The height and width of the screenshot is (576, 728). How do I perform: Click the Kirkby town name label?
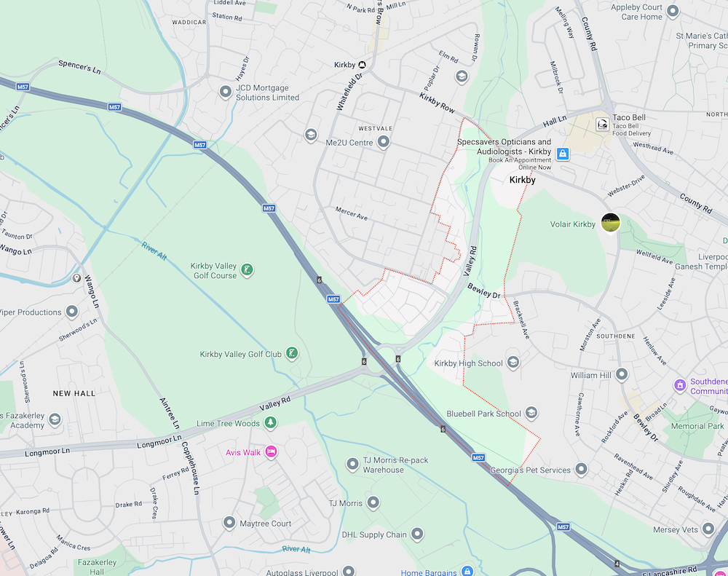(522, 180)
